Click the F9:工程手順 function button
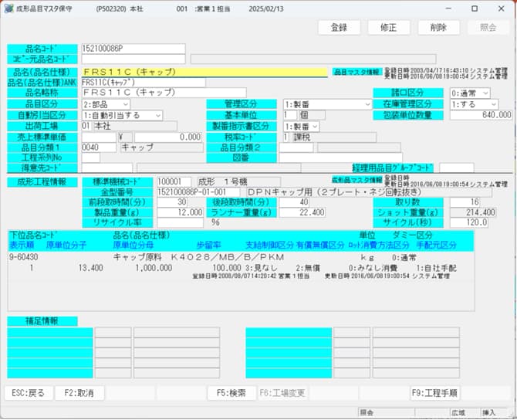This screenshot has width=517, height=420. [x=434, y=393]
